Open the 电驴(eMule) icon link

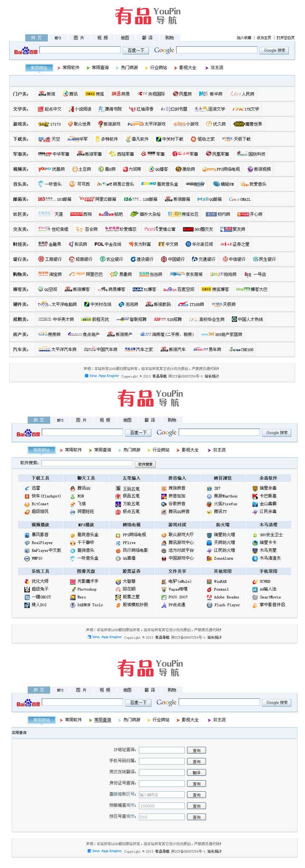(x=164, y=582)
